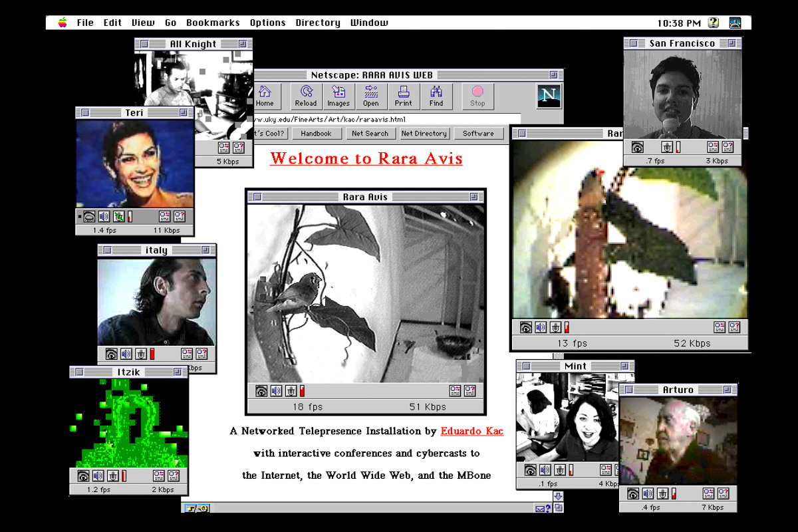Click the Reload toolbar icon
The width and height of the screenshot is (798, 532).
[x=306, y=96]
